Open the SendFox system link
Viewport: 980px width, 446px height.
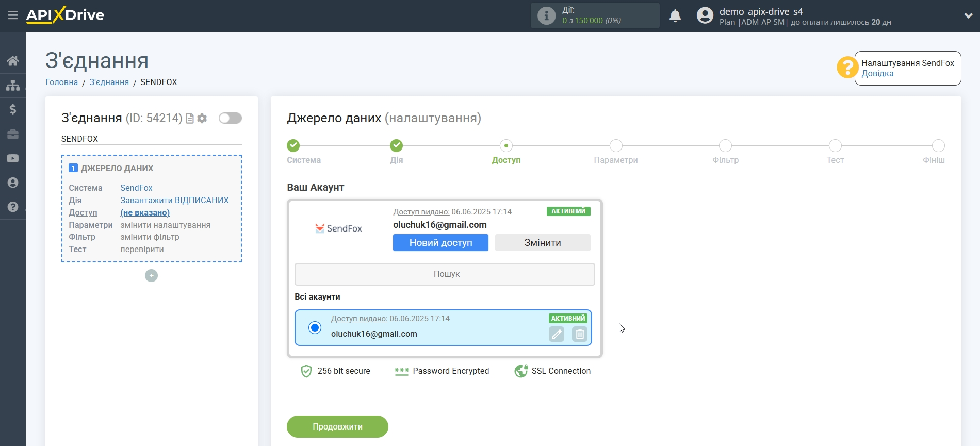click(136, 188)
